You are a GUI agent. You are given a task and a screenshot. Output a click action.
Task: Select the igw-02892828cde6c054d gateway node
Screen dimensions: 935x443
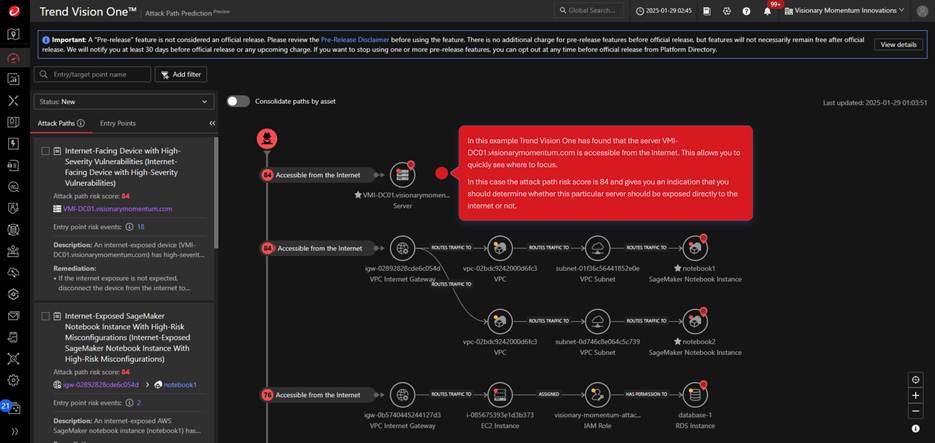click(403, 248)
